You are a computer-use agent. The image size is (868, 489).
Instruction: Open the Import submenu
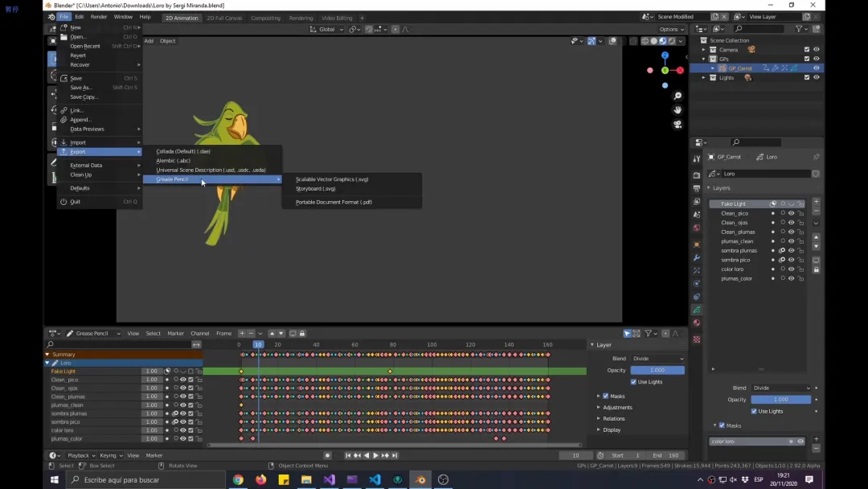point(100,142)
